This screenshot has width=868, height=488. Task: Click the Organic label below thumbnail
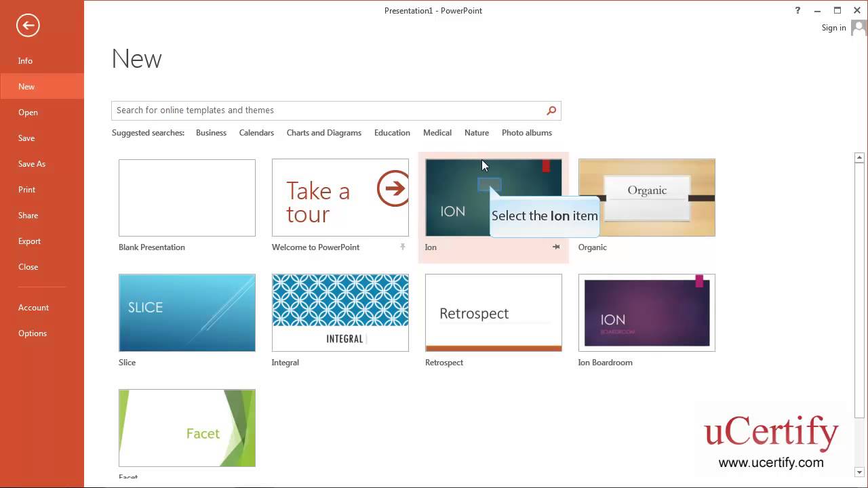pyautogui.click(x=593, y=247)
